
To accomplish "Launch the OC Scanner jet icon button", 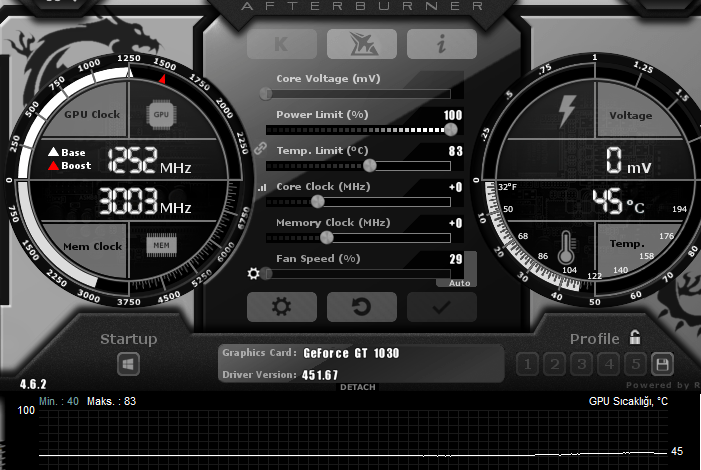I will (362, 44).
